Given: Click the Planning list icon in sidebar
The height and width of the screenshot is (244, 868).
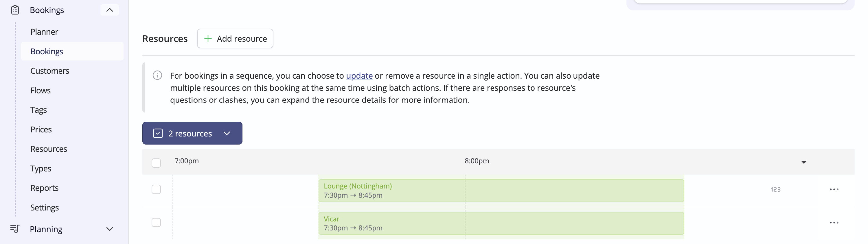Looking at the screenshot, I should coord(15,229).
